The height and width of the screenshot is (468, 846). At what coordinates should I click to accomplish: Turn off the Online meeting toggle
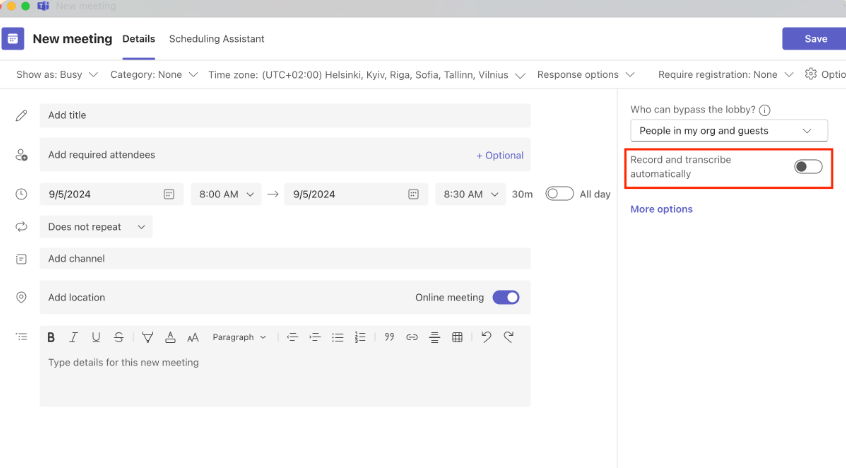pos(506,297)
